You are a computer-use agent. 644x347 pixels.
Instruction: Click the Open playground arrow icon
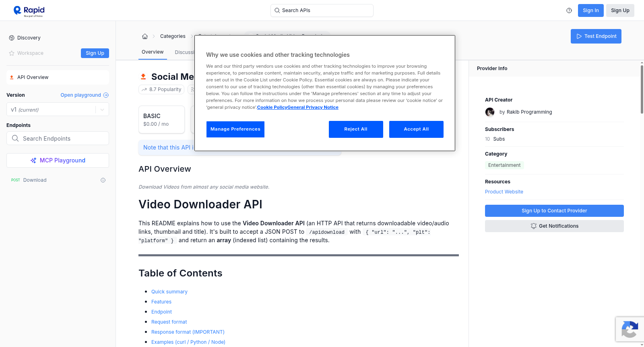[x=106, y=95]
